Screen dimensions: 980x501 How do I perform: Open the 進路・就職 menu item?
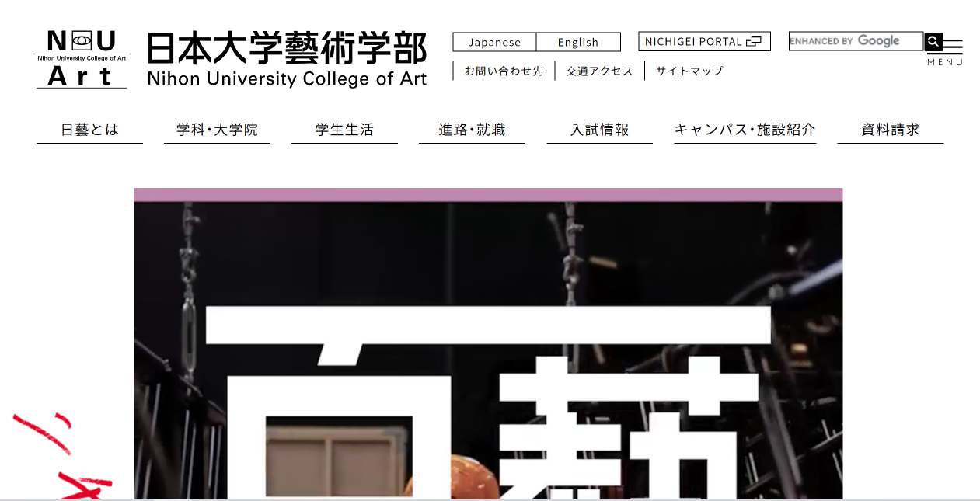(x=472, y=130)
